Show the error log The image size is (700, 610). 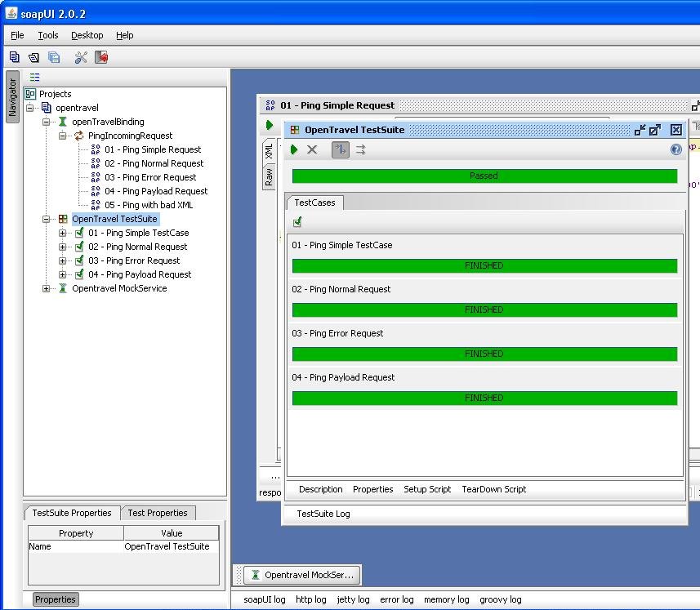point(397,599)
